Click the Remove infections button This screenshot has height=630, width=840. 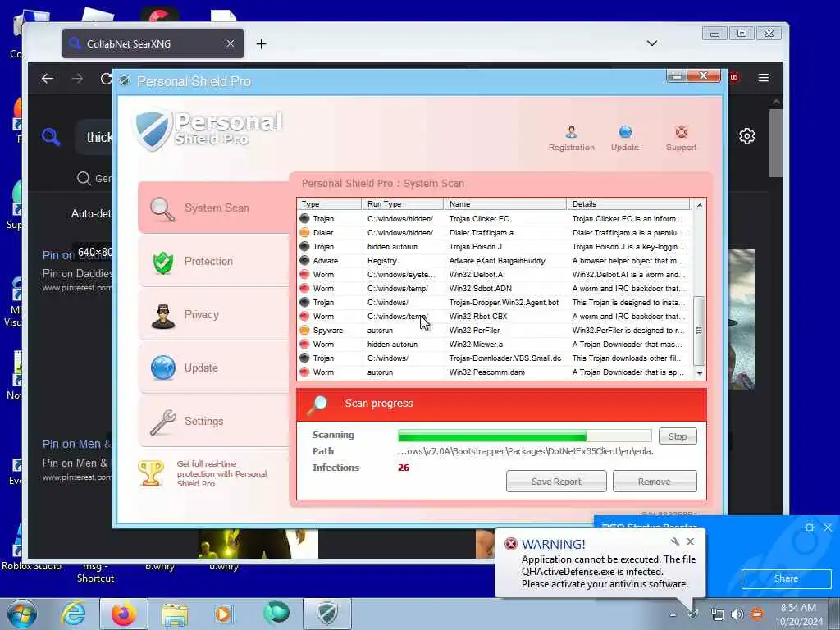click(x=654, y=481)
